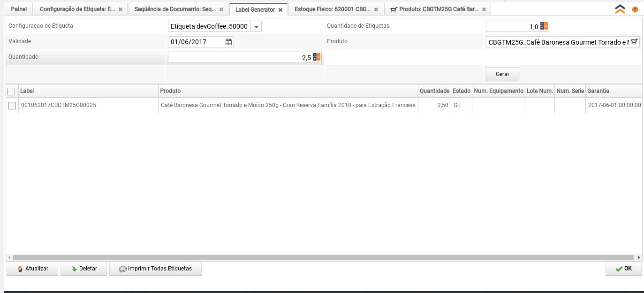The width and height of the screenshot is (644, 293).
Task: Click the Deletar button
Action: point(84,269)
